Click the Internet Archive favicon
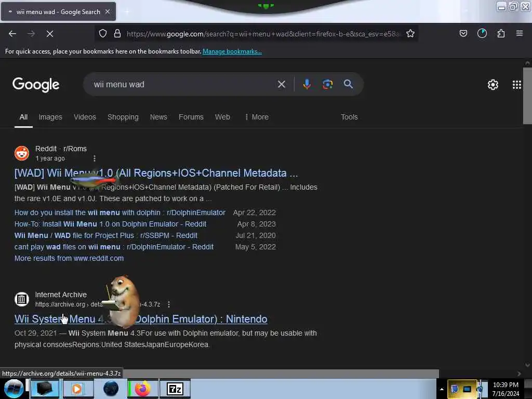This screenshot has width=532, height=399. 22,299
